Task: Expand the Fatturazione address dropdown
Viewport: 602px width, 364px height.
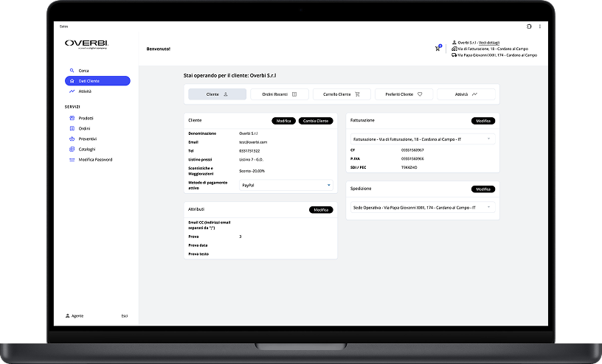Action: 423,139
